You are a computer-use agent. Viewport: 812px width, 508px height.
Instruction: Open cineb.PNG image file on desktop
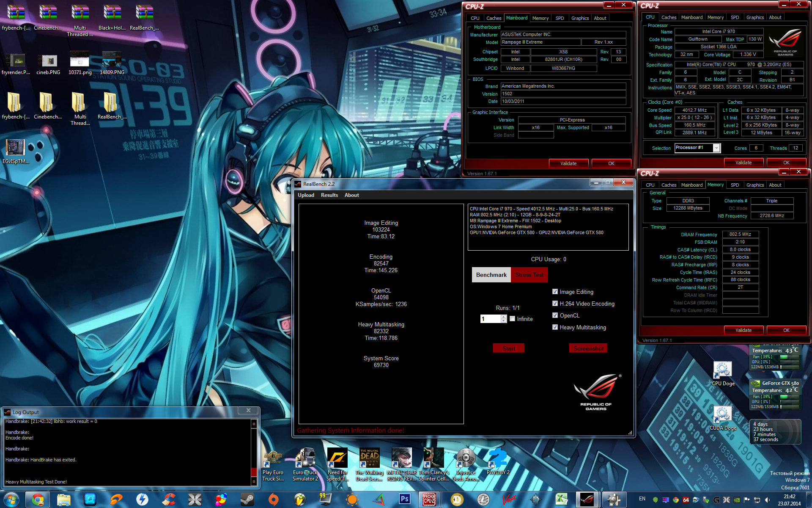(48, 65)
